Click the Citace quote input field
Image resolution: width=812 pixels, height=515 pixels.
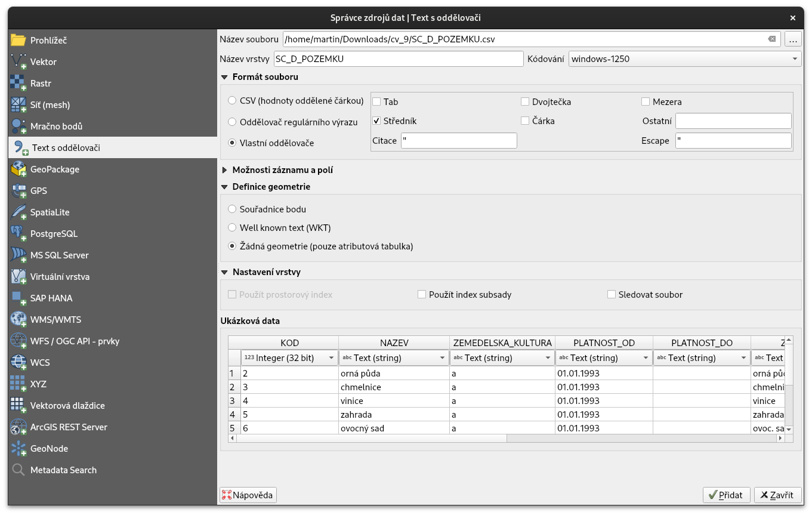(459, 141)
